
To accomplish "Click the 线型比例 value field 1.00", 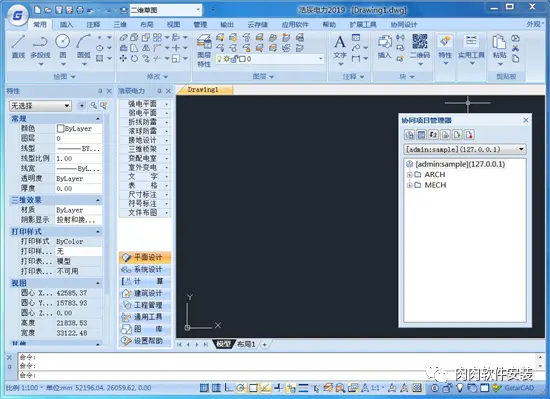I will 79,158.
